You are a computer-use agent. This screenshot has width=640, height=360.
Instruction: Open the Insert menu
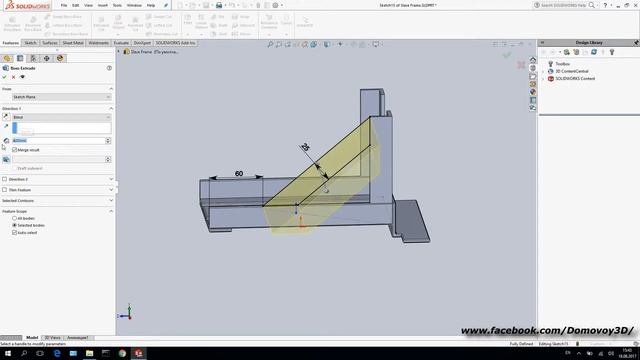pos(102,5)
